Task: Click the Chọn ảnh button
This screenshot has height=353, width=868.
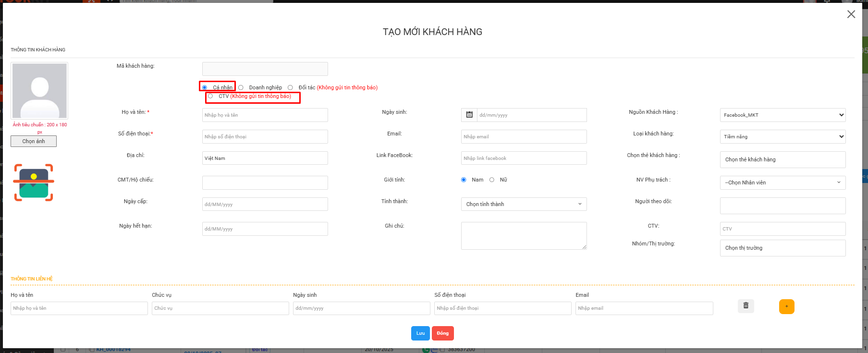Action: [34, 141]
